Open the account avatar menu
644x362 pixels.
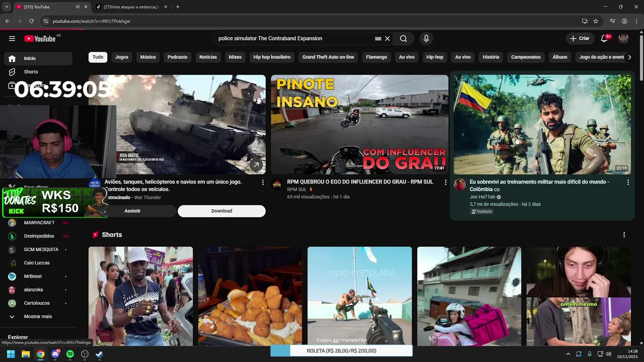pos(623,39)
